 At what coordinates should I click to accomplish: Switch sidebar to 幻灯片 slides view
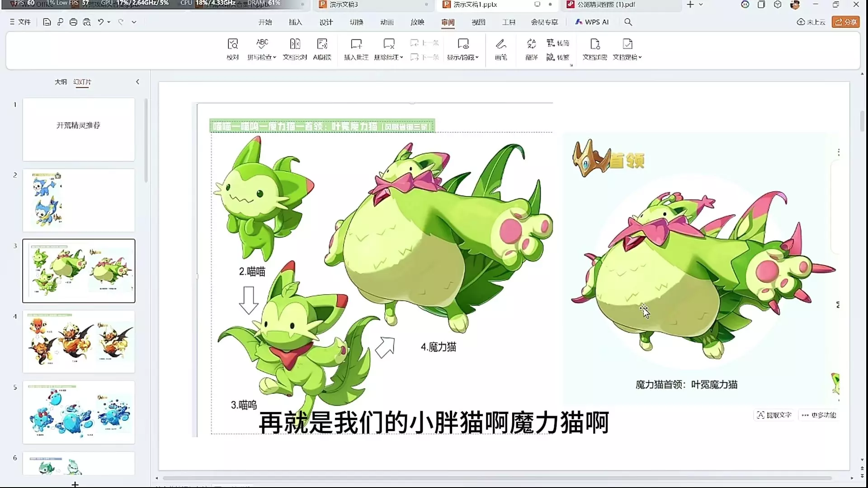click(x=82, y=82)
